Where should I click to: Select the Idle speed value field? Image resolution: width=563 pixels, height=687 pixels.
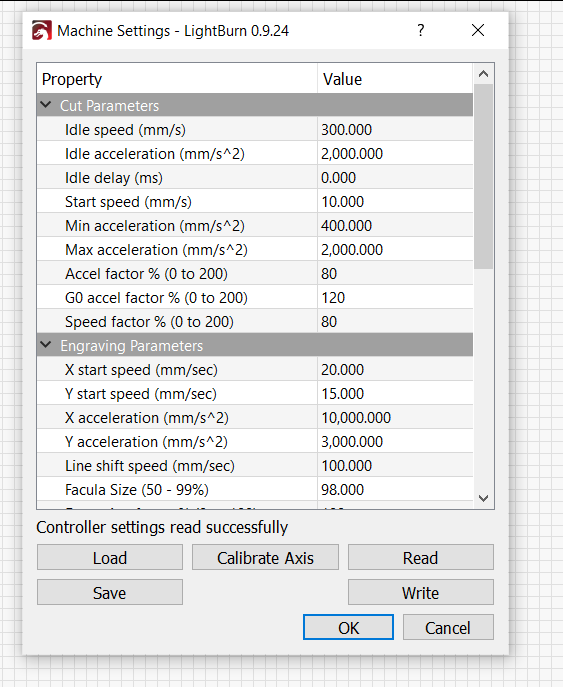coord(395,130)
